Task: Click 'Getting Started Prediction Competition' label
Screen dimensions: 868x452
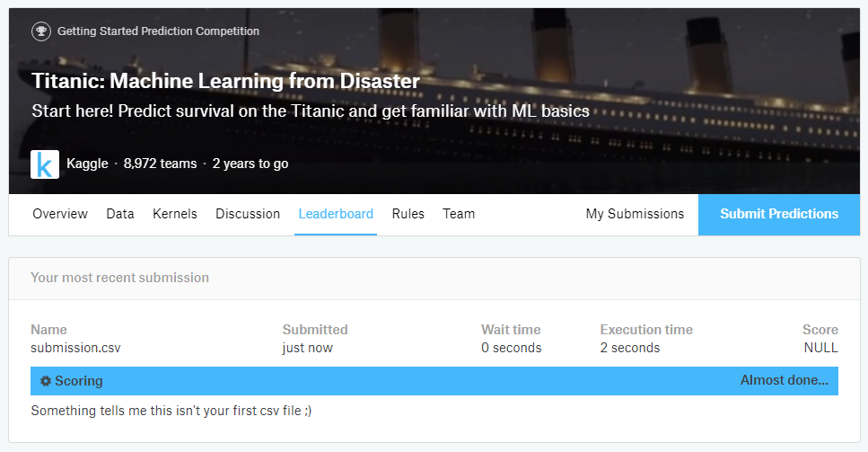Action: click(158, 31)
